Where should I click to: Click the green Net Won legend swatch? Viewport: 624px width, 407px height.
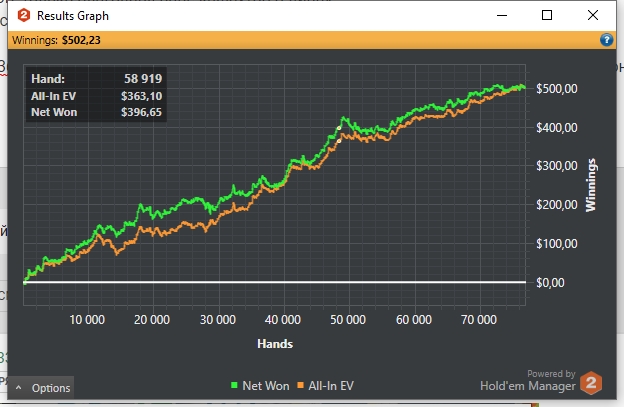click(234, 385)
